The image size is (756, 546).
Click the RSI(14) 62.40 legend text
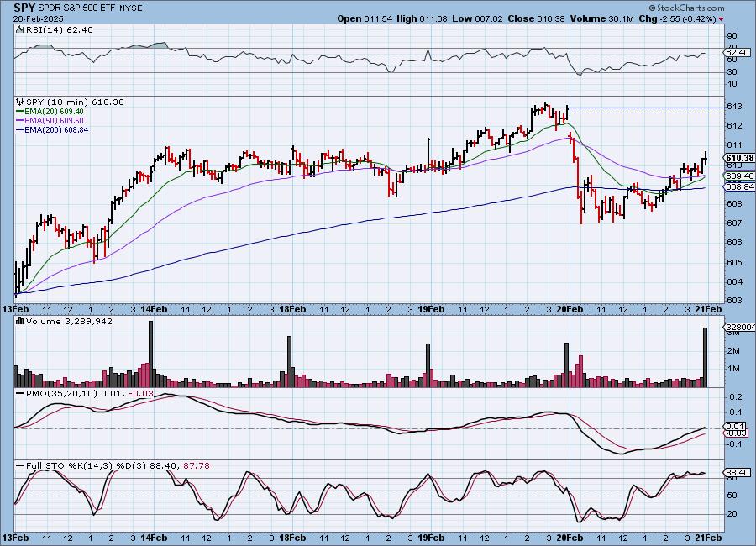click(59, 29)
